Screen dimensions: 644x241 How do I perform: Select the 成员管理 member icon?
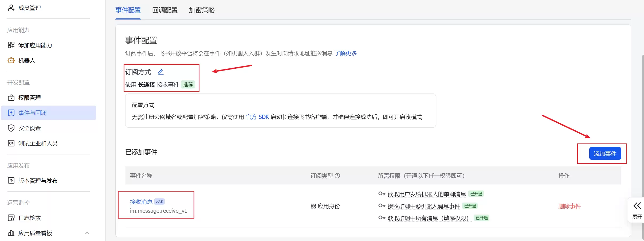click(11, 7)
